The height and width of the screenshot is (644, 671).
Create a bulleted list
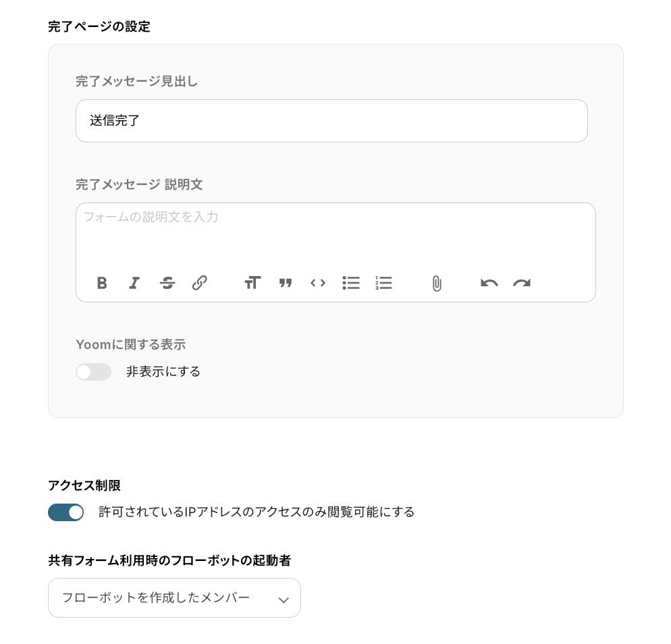pos(351,283)
